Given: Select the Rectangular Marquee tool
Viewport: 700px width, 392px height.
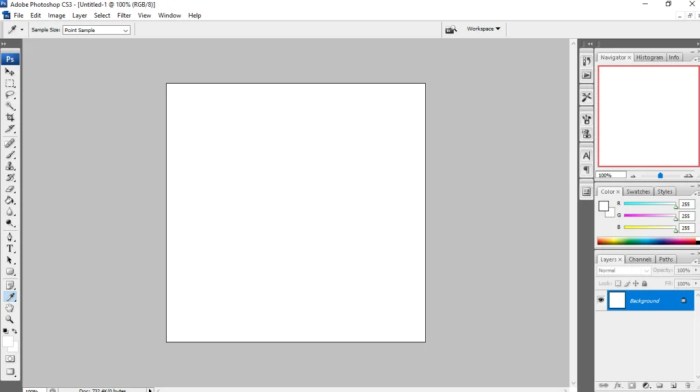Looking at the screenshot, I should [x=10, y=83].
